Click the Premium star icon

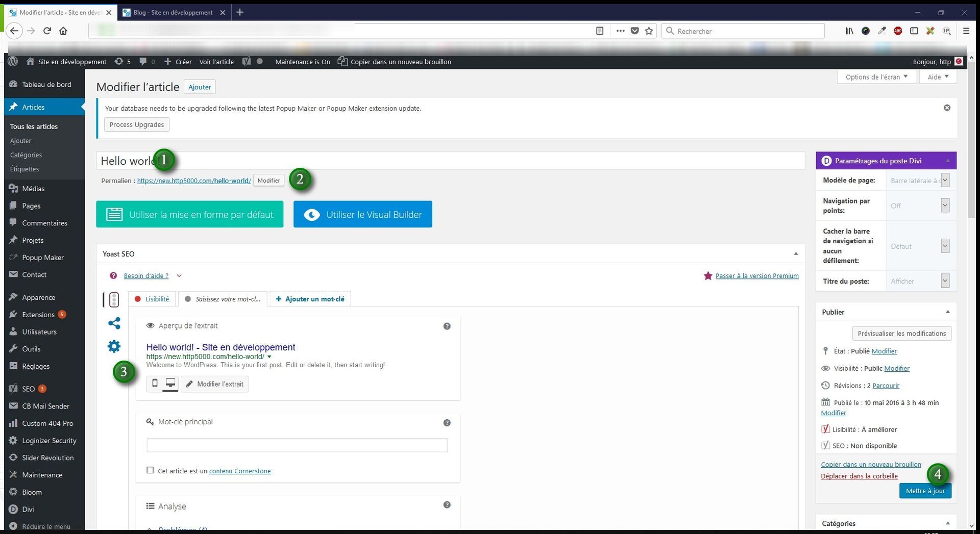tap(708, 275)
